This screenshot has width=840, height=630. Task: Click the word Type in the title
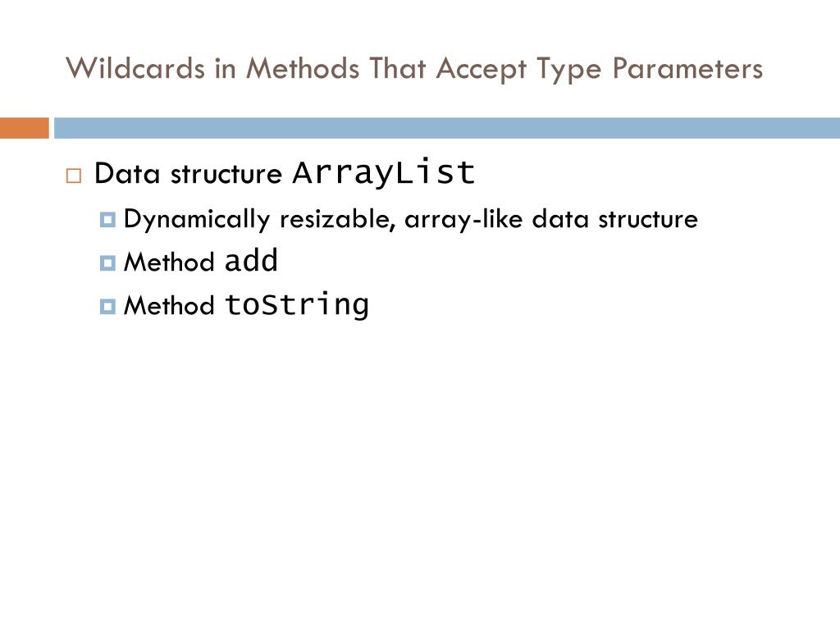point(569,71)
